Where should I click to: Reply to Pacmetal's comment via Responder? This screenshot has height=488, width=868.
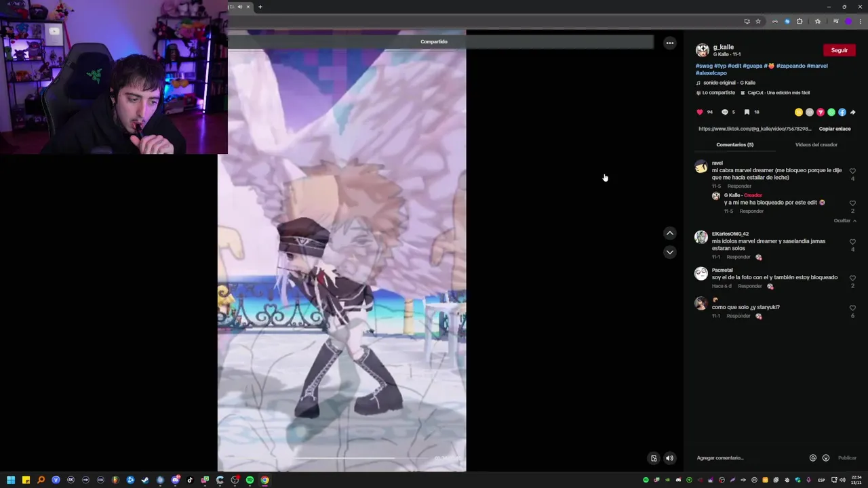tap(750, 286)
